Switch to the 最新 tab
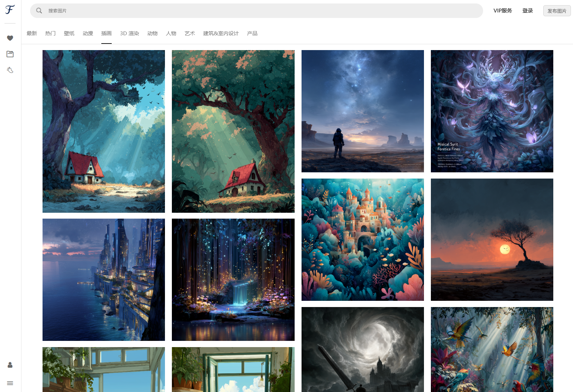Screen dimensions: 573x392 pos(32,34)
